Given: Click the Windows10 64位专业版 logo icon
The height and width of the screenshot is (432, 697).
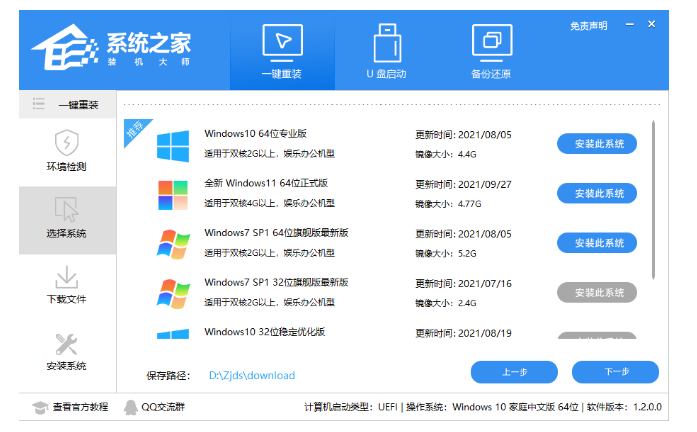Looking at the screenshot, I should click(x=173, y=145).
